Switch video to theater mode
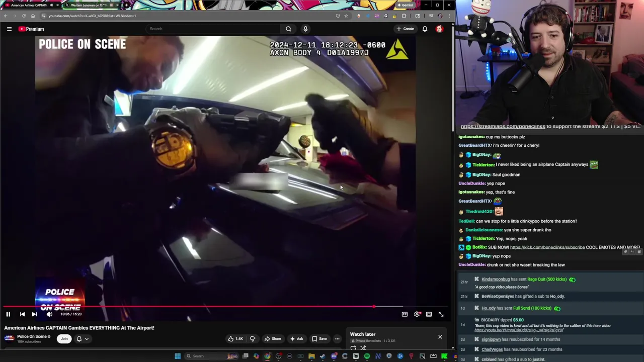This screenshot has width=644, height=362. [429, 314]
